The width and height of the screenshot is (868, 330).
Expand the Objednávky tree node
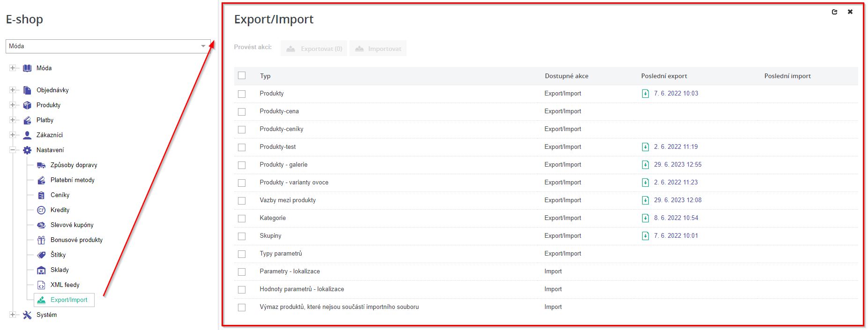click(13, 90)
